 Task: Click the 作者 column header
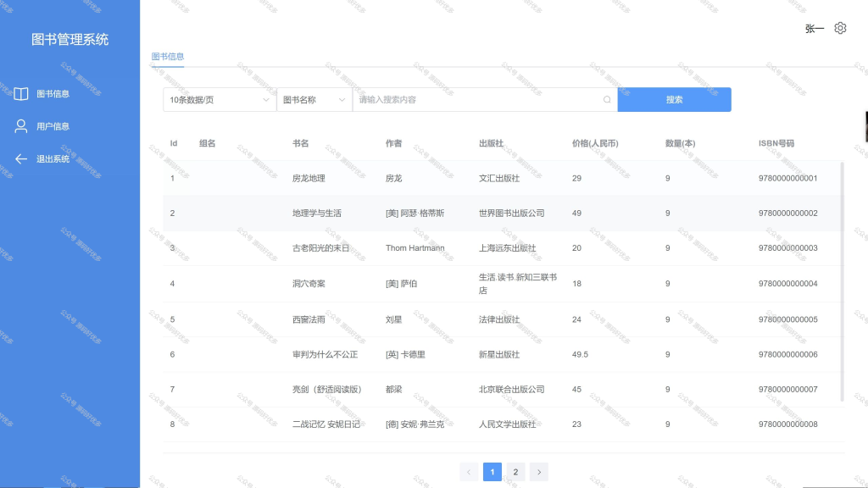[393, 143]
